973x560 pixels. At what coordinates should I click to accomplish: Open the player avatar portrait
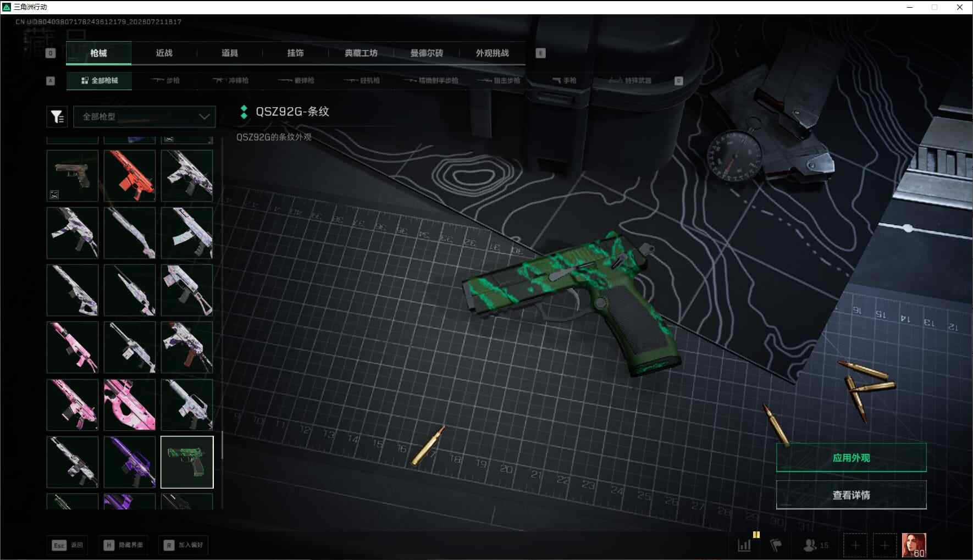[914, 545]
